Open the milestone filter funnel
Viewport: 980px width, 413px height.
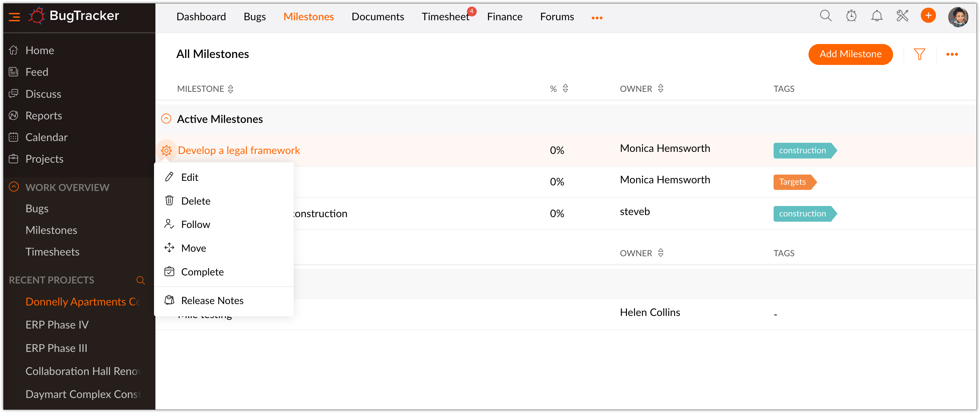click(x=919, y=54)
